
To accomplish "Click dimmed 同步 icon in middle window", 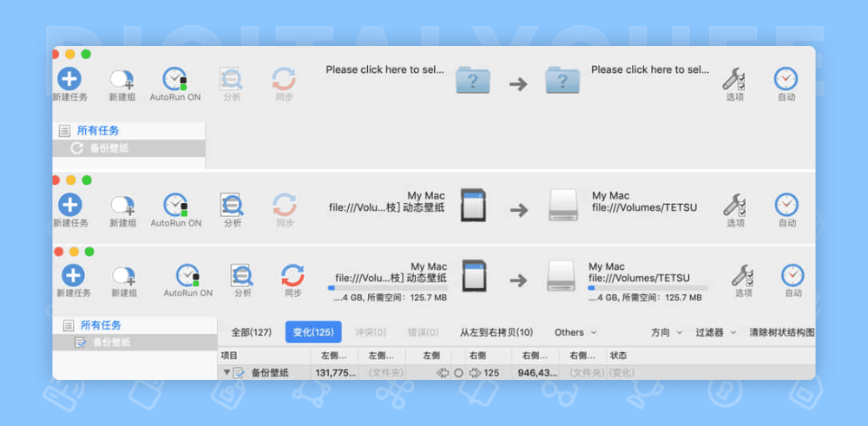I will pos(285,205).
